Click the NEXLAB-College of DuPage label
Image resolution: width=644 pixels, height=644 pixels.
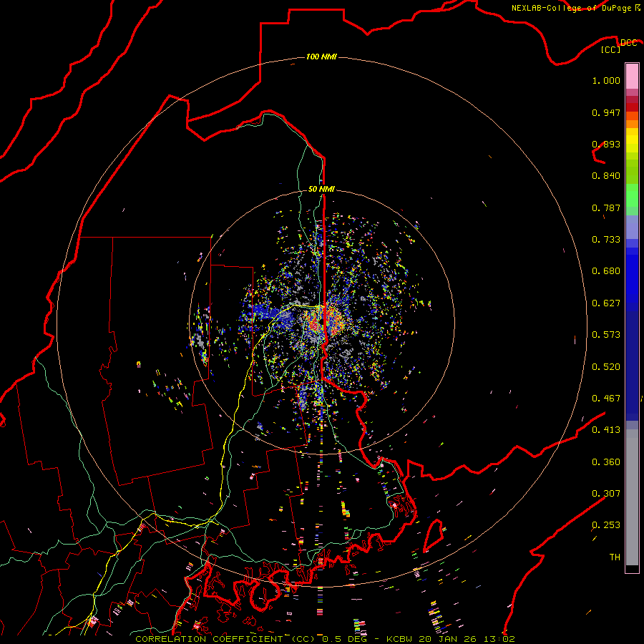(575, 8)
